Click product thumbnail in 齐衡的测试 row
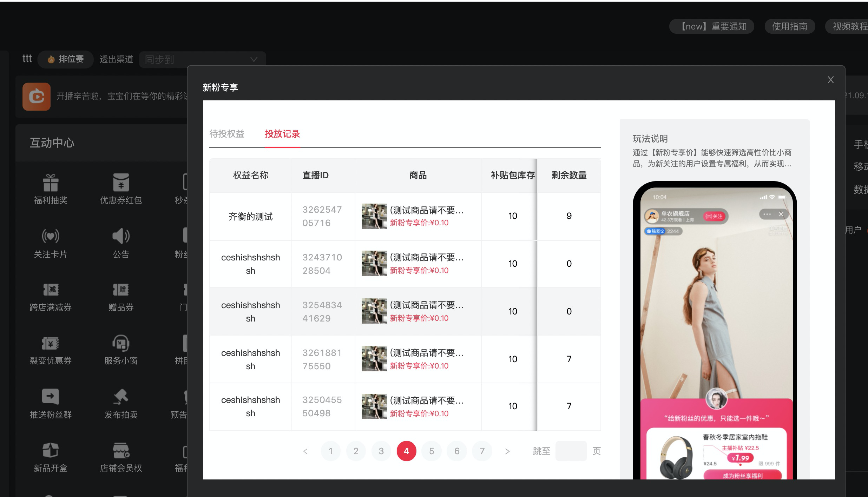Screen dimensions: 868x497 (x=374, y=216)
